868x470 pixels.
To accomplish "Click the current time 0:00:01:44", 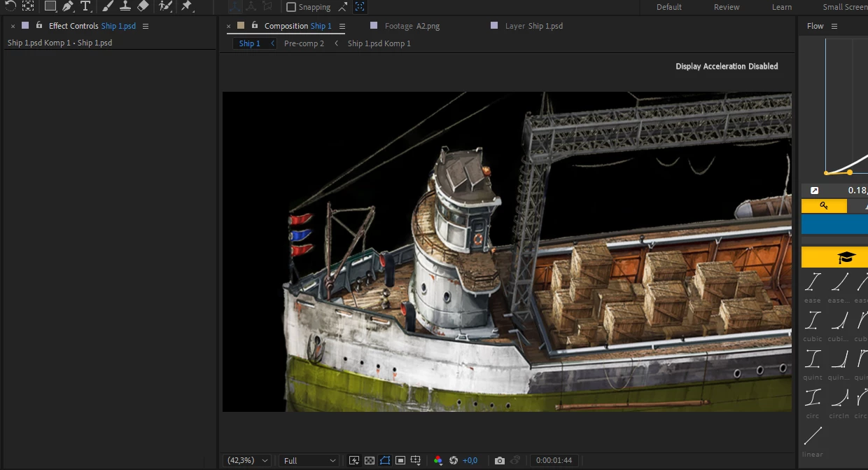I will 554,460.
